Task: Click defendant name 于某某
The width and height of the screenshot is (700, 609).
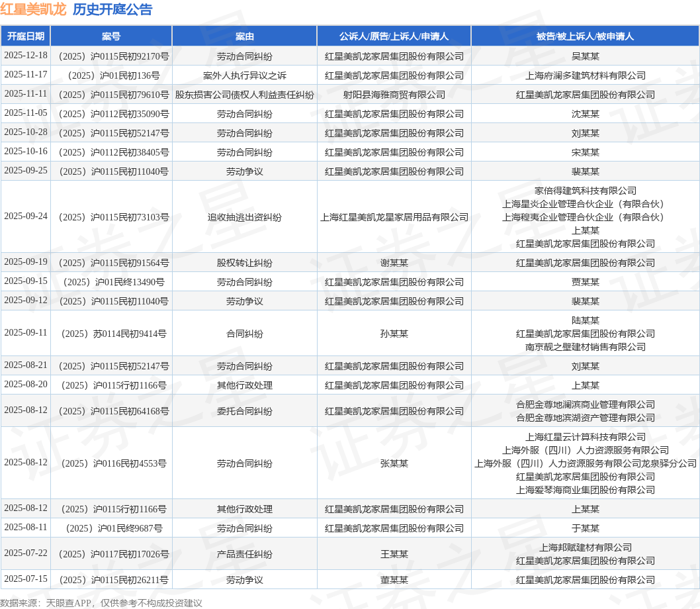Action: coord(586,528)
